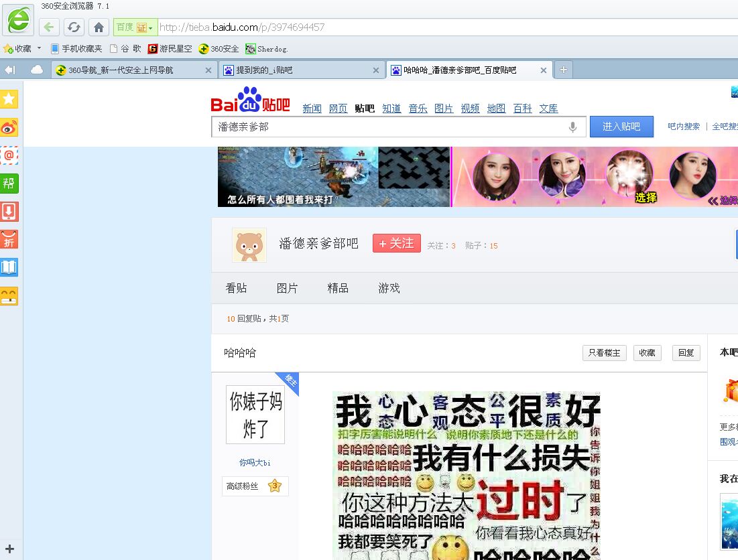Close the 360导航 tab
Screen dimensions: 738x560
[208, 70]
